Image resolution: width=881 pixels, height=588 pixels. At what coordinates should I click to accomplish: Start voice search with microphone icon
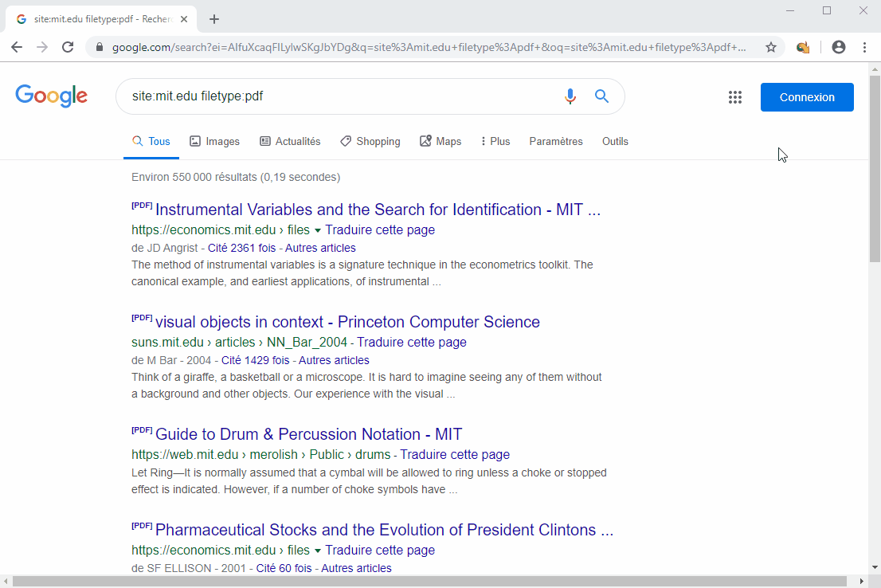tap(570, 96)
